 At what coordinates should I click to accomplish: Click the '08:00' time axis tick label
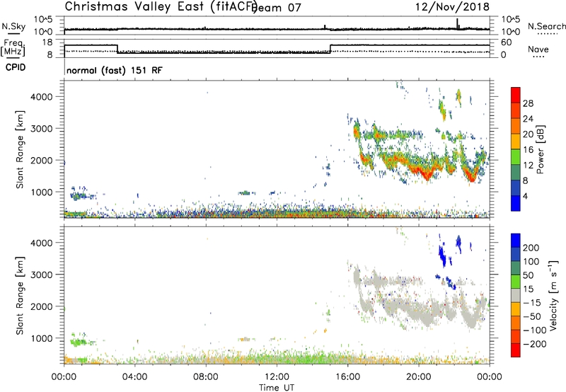tap(206, 377)
